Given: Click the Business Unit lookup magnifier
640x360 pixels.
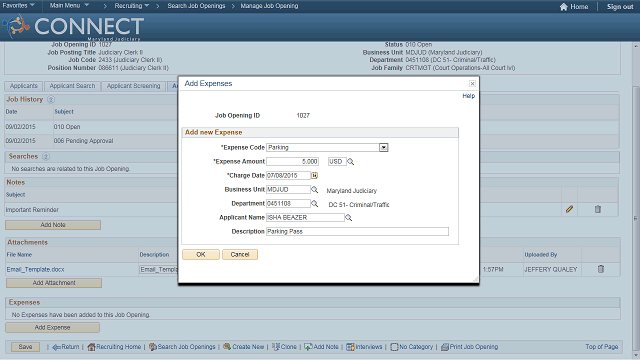Looking at the screenshot, I should (x=314, y=189).
